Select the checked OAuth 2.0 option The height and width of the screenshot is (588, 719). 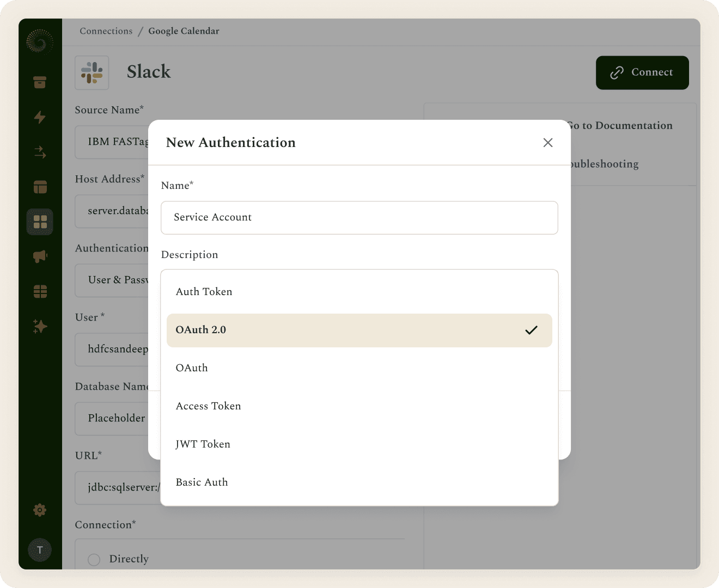[x=359, y=330]
